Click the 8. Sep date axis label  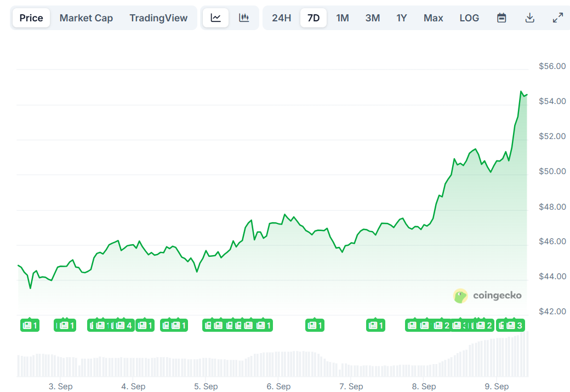click(424, 386)
